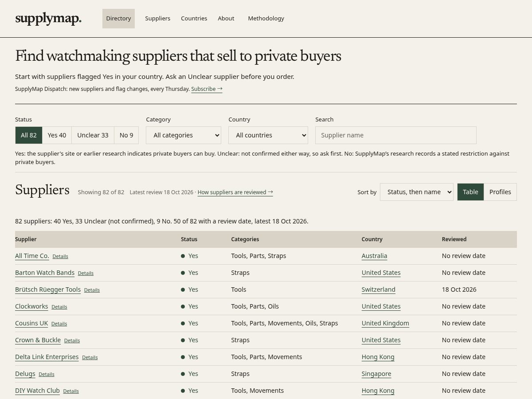
Task: Switch to Profiles view
Action: point(500,192)
